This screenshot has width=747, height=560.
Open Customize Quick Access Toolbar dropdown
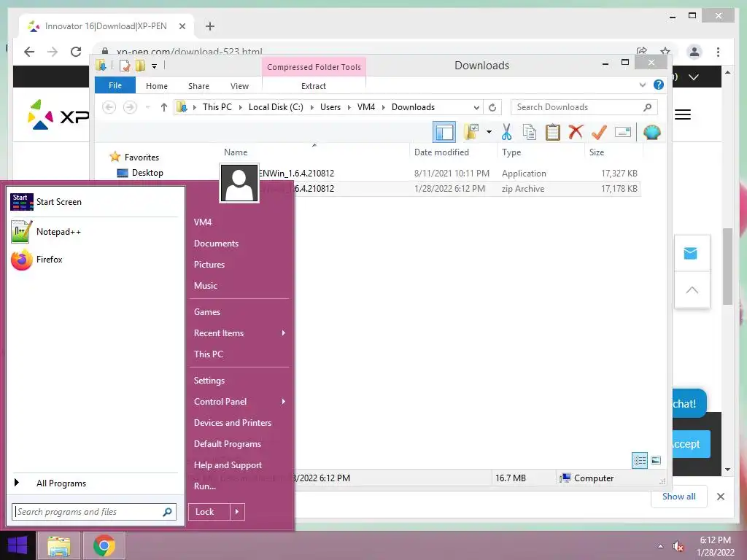(155, 66)
